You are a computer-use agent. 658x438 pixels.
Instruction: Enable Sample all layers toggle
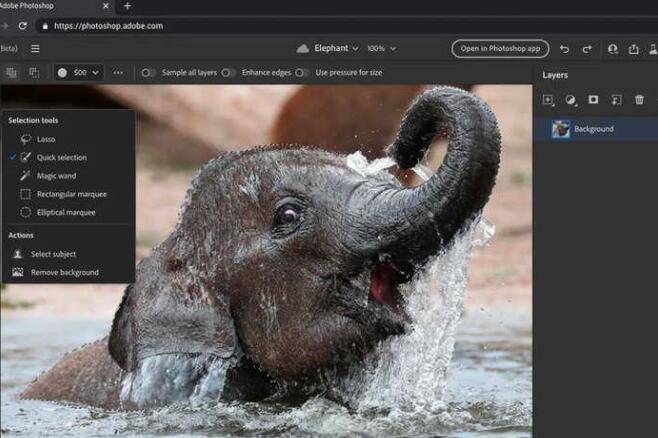(148, 73)
